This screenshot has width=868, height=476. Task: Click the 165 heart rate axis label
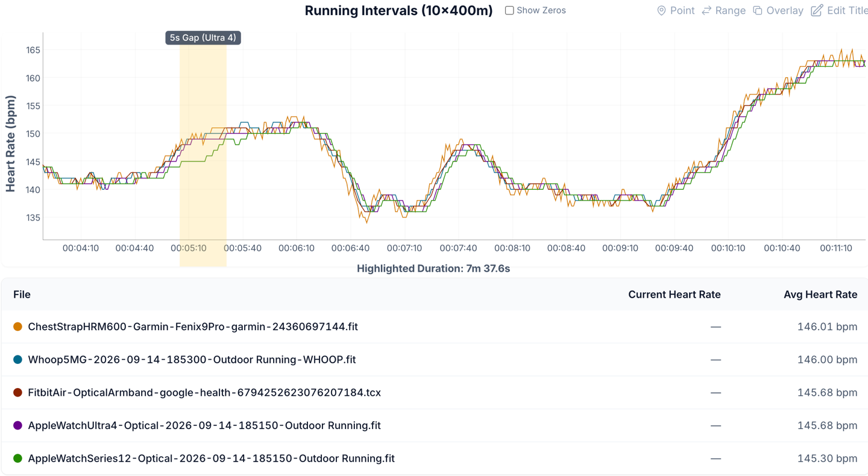[33, 50]
